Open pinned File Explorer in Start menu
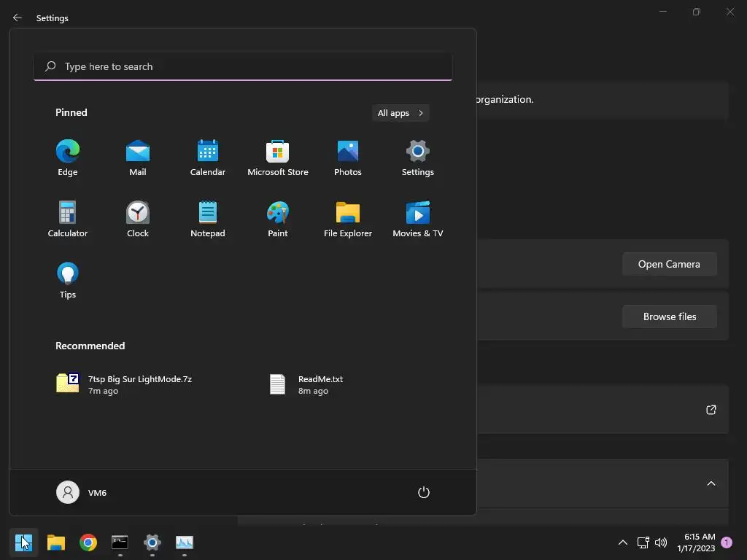This screenshot has width=747, height=560. [348, 219]
